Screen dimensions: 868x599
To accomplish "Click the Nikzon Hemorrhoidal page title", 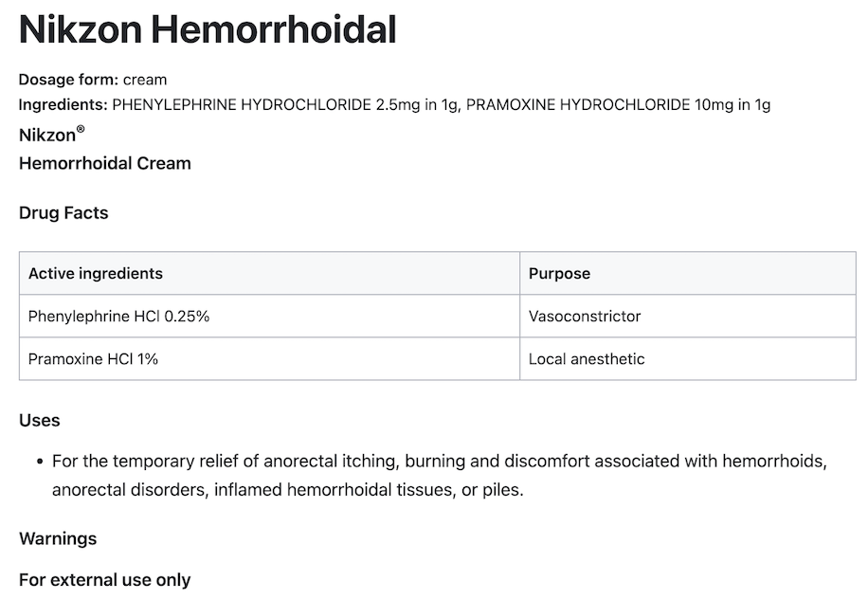I will (208, 30).
